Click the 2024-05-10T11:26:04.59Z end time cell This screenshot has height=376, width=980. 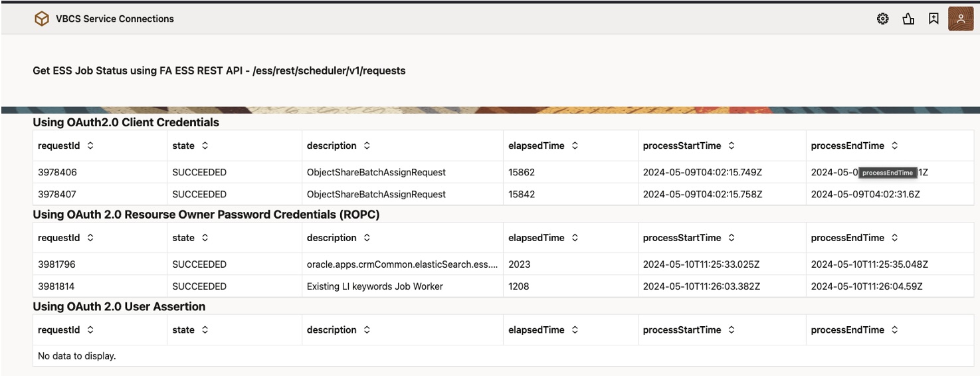(866, 287)
